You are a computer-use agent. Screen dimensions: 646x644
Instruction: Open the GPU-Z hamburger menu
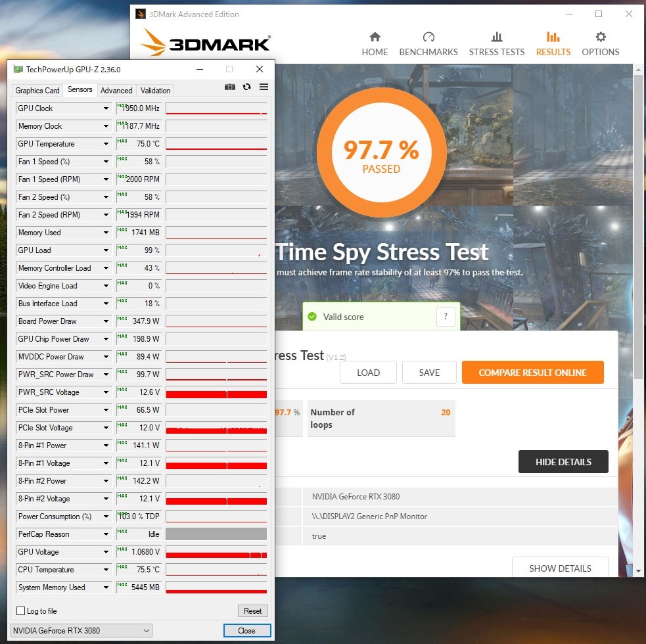pyautogui.click(x=264, y=87)
